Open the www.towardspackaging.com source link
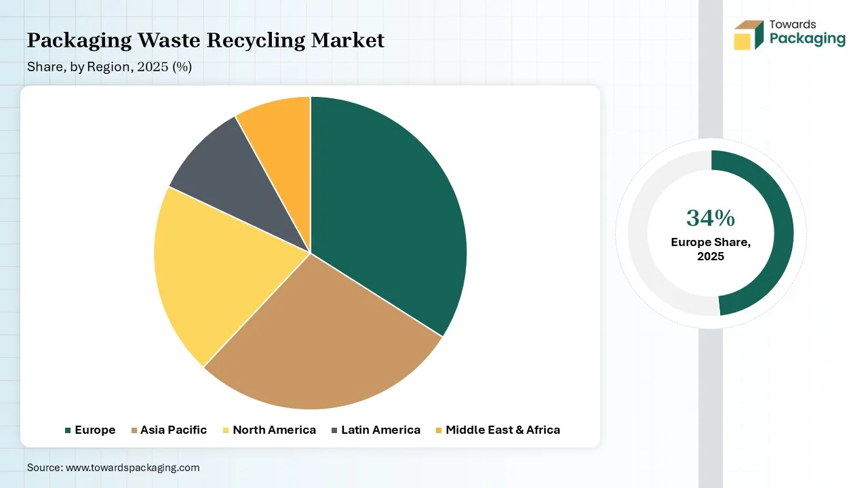Viewport: 868px width, 488px height. 132,468
